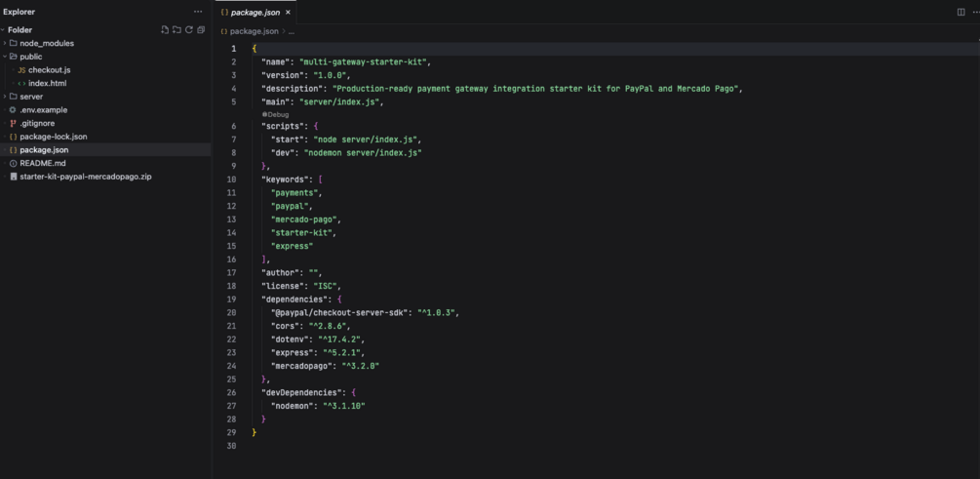The height and width of the screenshot is (479, 980).
Task: Click the New Folder icon in Explorer
Action: click(x=176, y=30)
